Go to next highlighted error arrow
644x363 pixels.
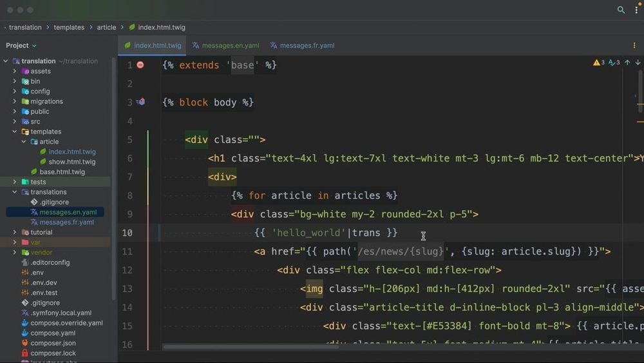click(x=638, y=63)
